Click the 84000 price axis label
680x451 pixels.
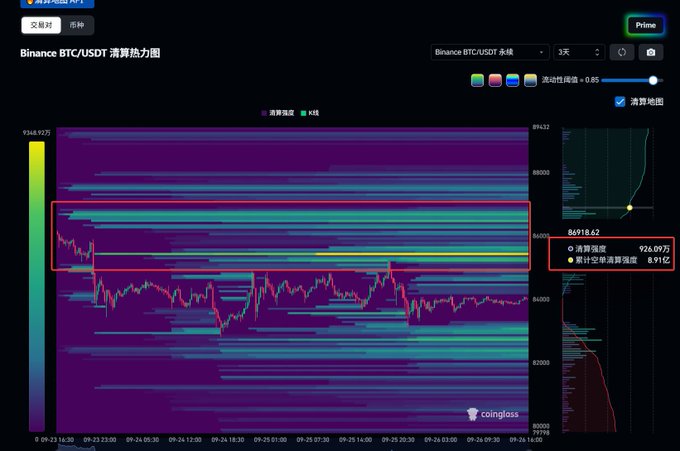tap(541, 299)
